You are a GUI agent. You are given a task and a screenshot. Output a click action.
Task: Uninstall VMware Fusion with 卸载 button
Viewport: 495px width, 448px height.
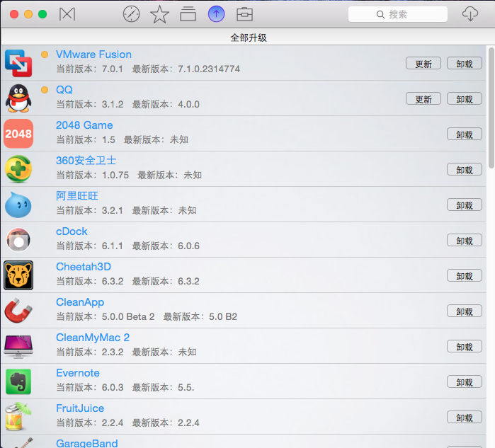465,64
